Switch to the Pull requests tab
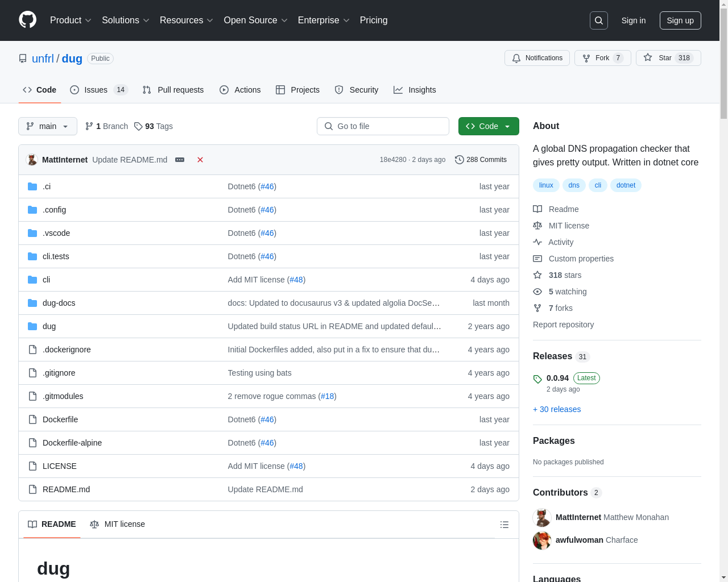Viewport: 728px width, 582px height. [x=173, y=90]
